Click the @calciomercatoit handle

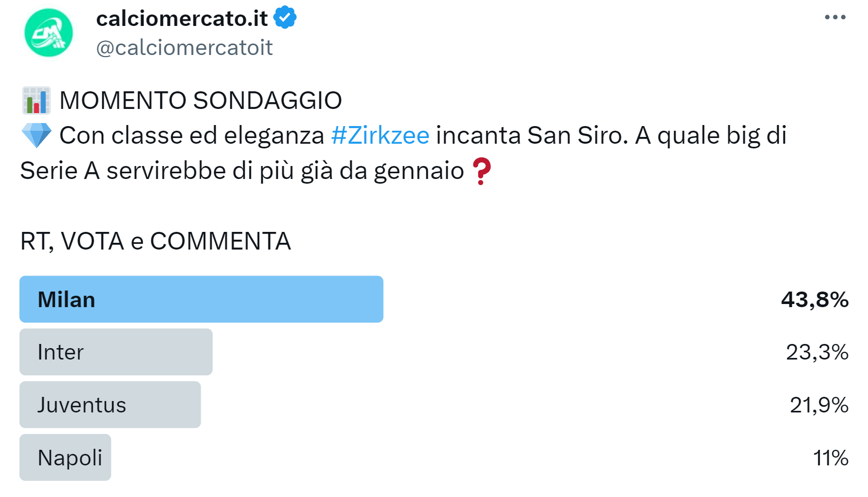pos(184,48)
